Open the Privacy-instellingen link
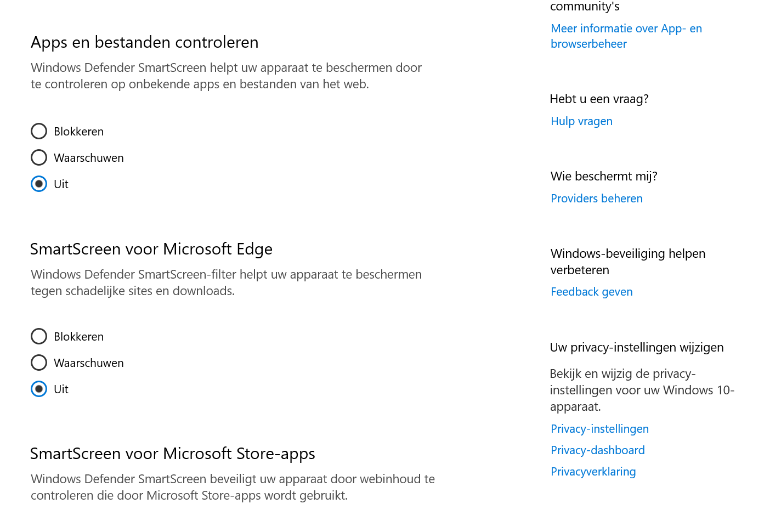The height and width of the screenshot is (532, 781). point(599,429)
